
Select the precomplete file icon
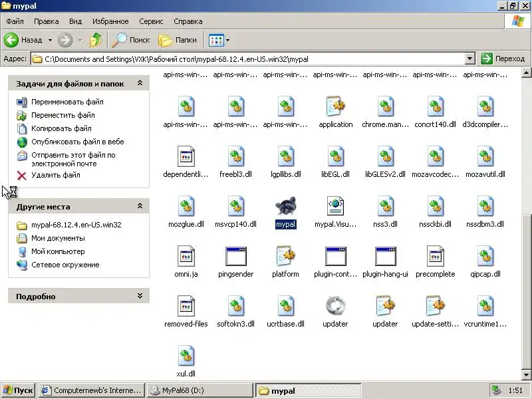click(435, 256)
